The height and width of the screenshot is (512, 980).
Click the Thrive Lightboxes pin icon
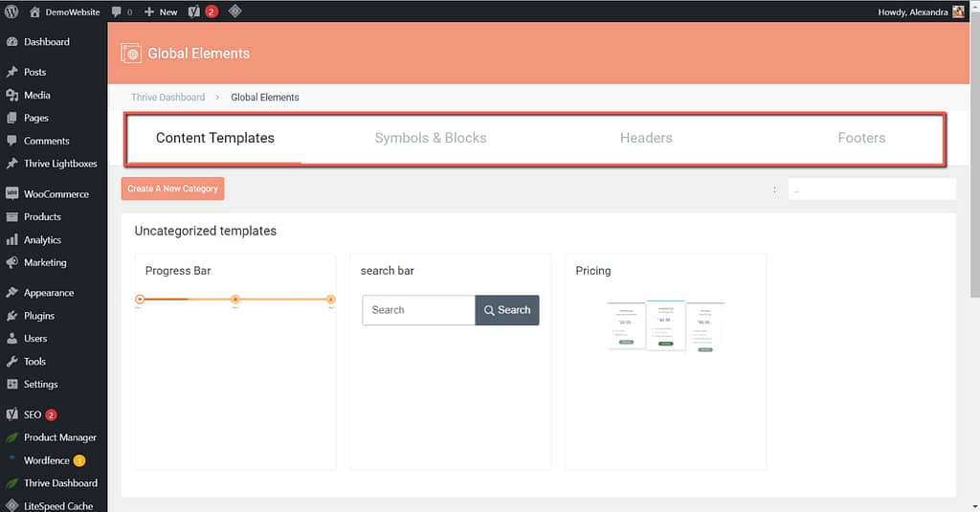point(11,163)
